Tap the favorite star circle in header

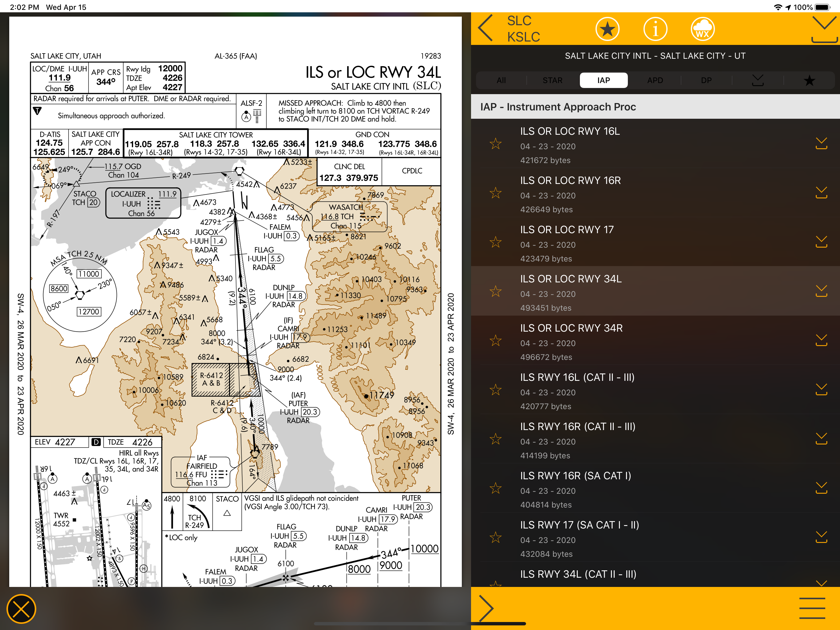tap(607, 29)
